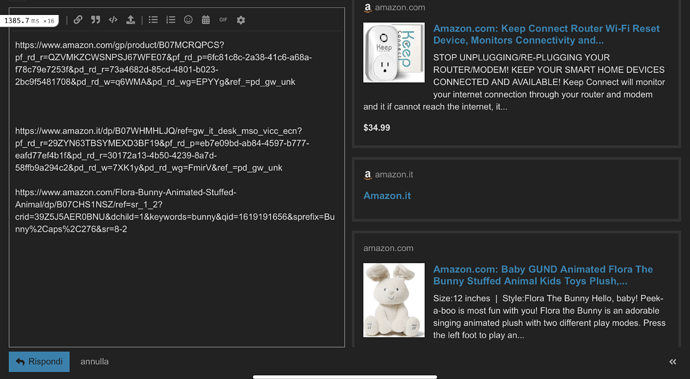Insert a numbered list
The width and height of the screenshot is (690, 379).
(x=171, y=20)
